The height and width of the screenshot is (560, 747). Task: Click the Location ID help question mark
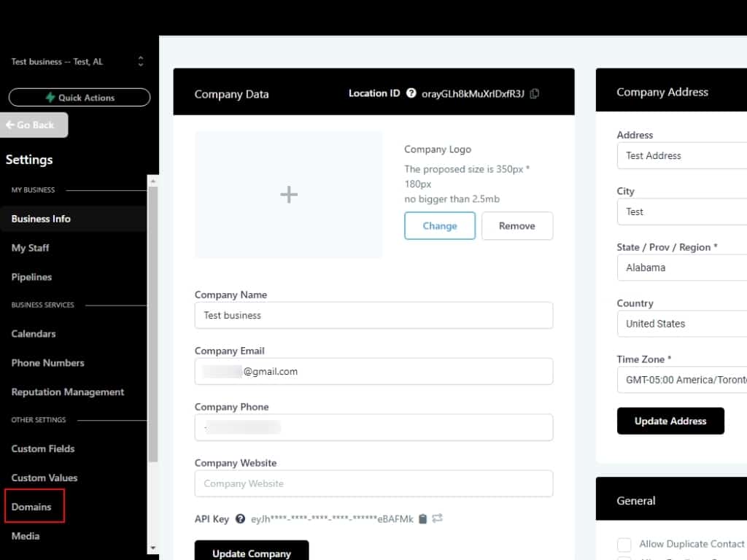[x=411, y=93]
